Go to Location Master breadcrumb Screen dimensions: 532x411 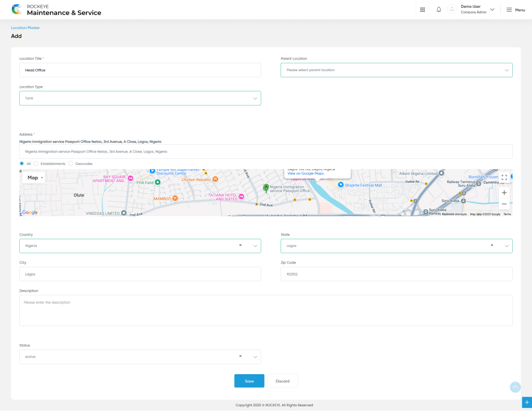[25, 28]
